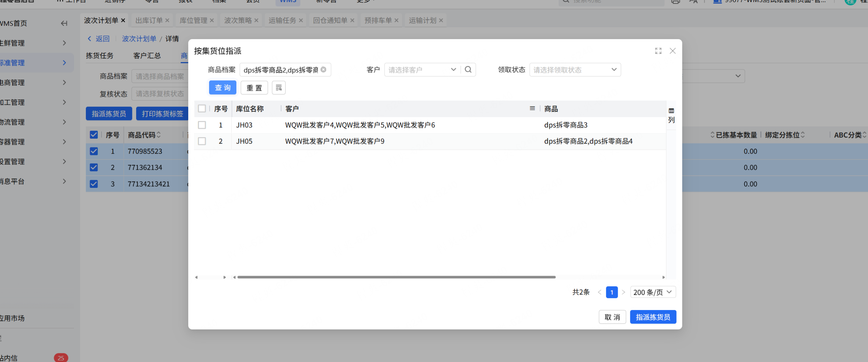The width and height of the screenshot is (868, 362).
Task: Close the 预排车单 tab
Action: tap(396, 21)
